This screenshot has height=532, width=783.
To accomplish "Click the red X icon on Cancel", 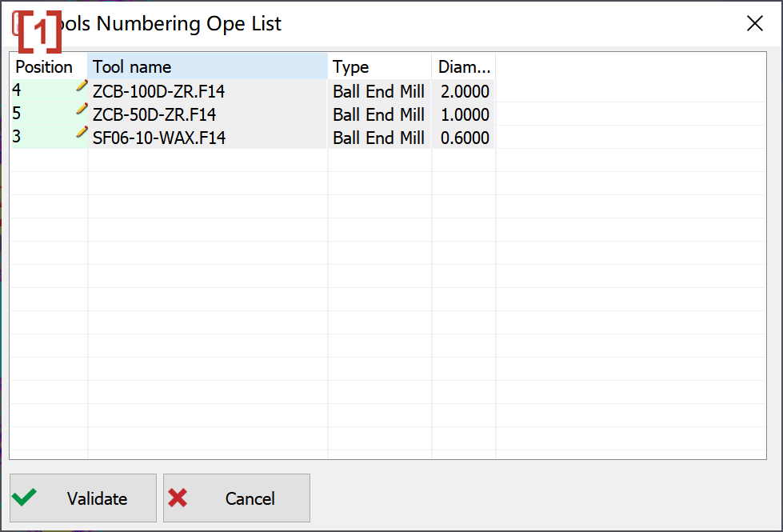I will point(178,498).
